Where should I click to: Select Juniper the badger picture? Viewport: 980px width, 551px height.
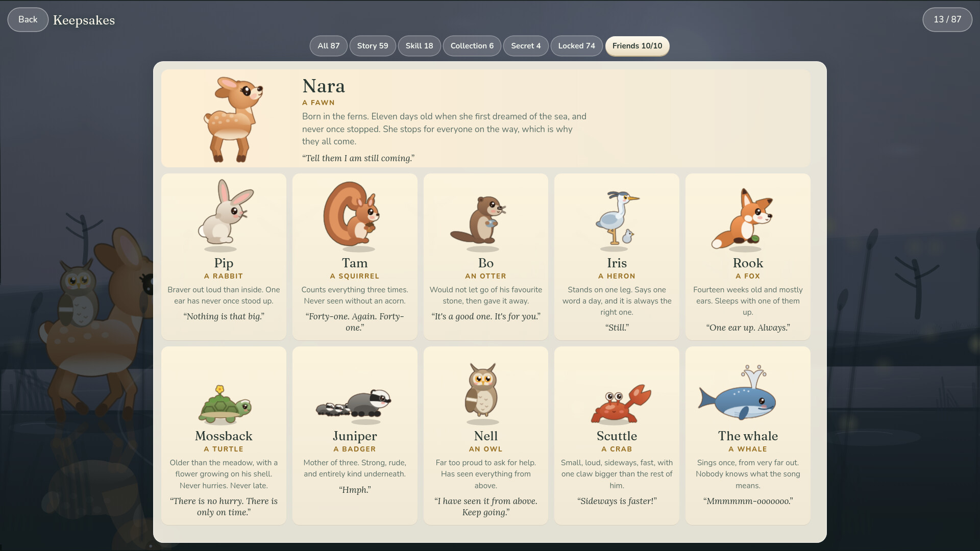pos(354,404)
